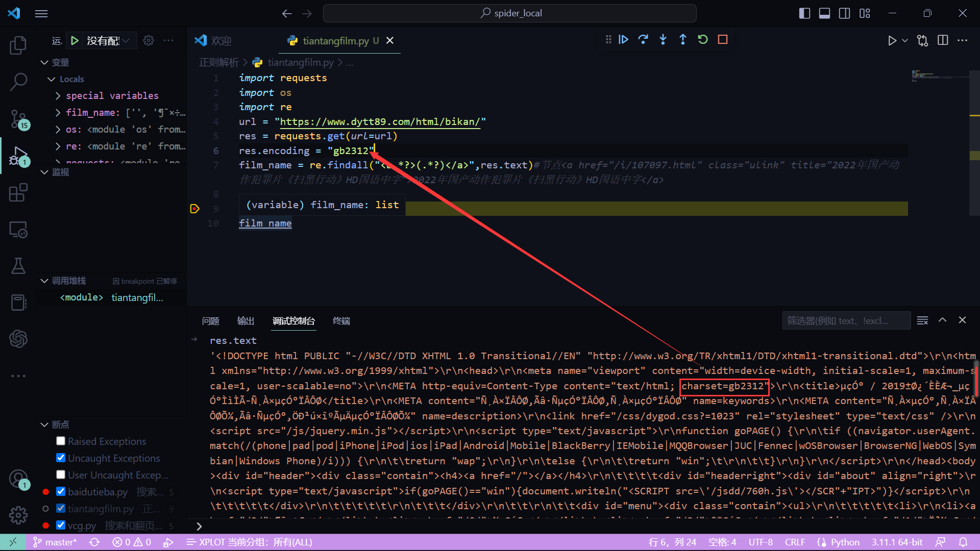Select the 调试控制台 debug console tab

[x=293, y=321]
